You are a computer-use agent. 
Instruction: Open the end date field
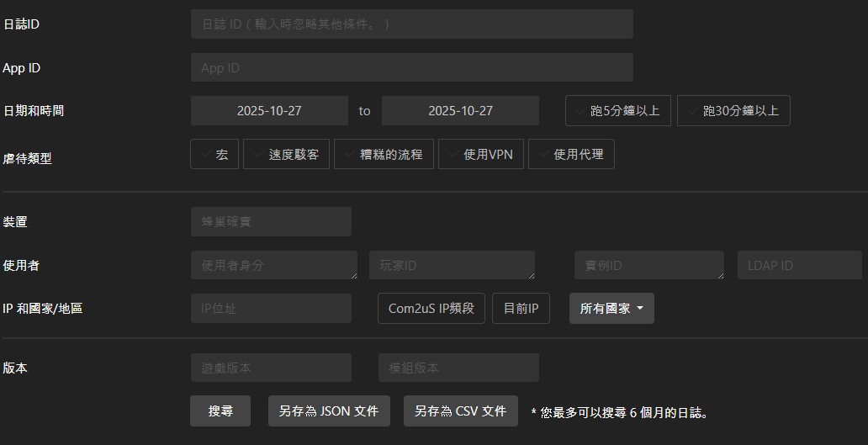coord(460,111)
